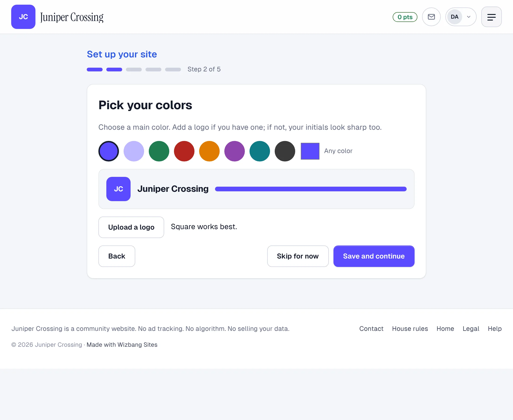Screen dimensions: 513x420
Task: Click the Upload a logo button
Action: 131,227
